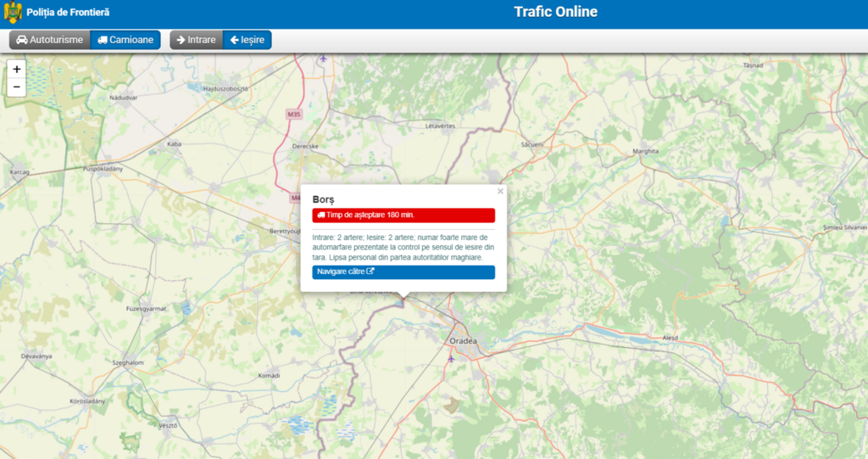
Task: Select the Ieșire direction filter
Action: pos(247,40)
